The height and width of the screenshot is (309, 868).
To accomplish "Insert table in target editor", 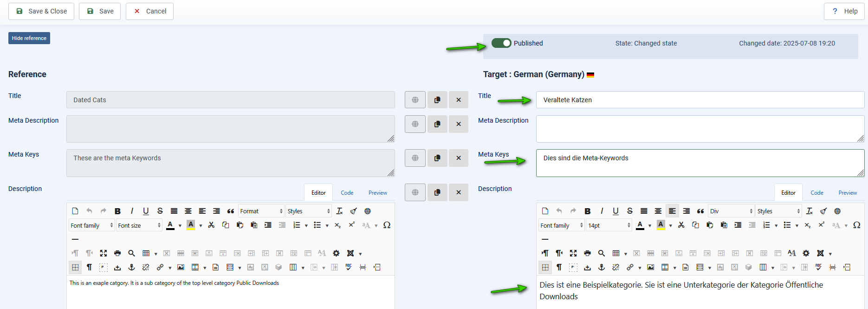I will click(616, 253).
